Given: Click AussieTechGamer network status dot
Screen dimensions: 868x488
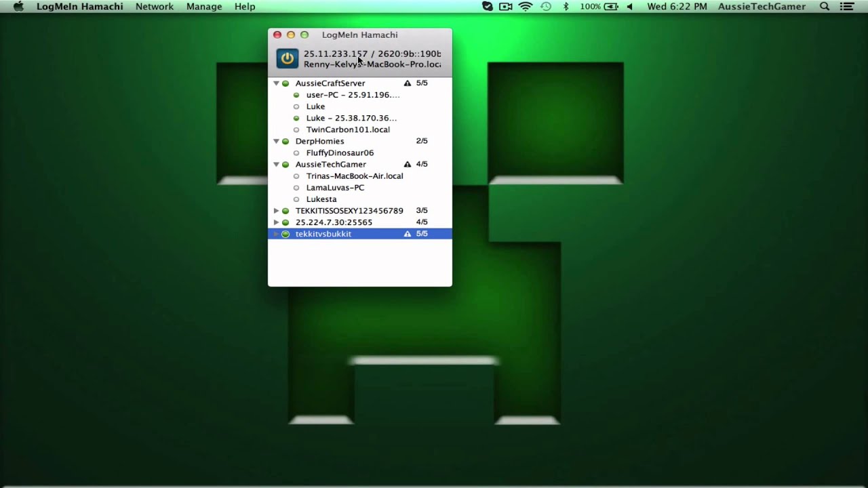Looking at the screenshot, I should (285, 164).
